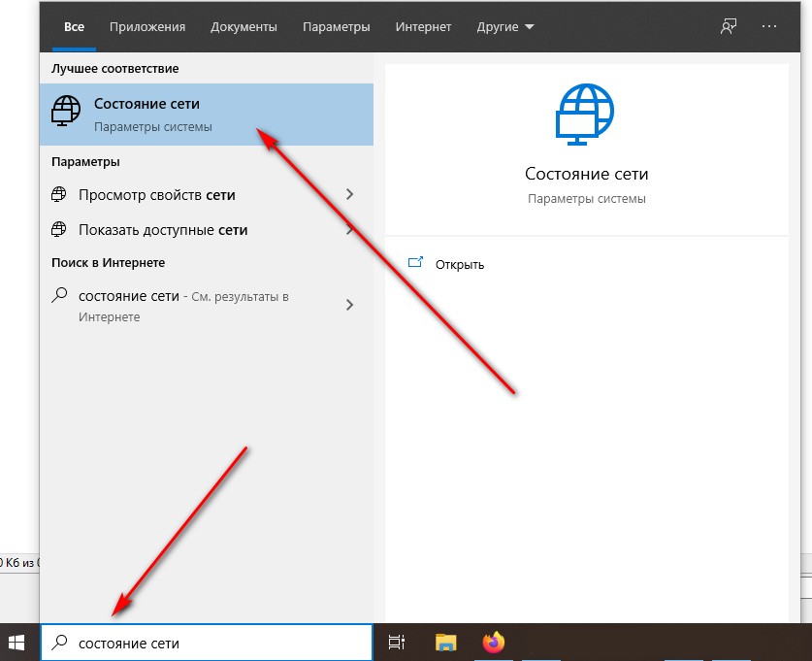Launch File Explorer from taskbar
The width and height of the screenshot is (812, 661).
coord(445,643)
